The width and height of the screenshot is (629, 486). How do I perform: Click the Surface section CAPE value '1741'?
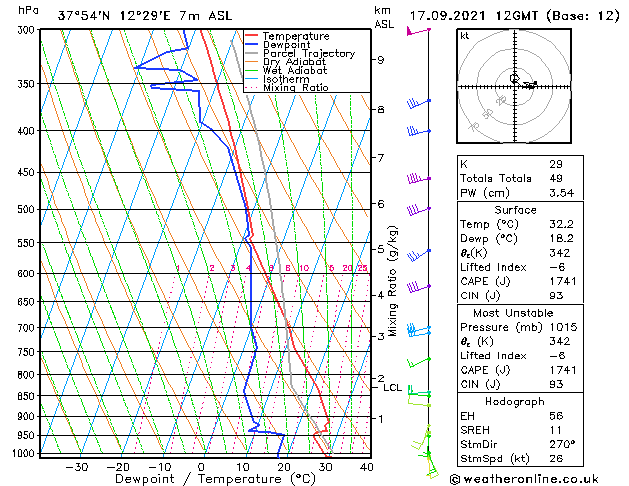[563, 281]
